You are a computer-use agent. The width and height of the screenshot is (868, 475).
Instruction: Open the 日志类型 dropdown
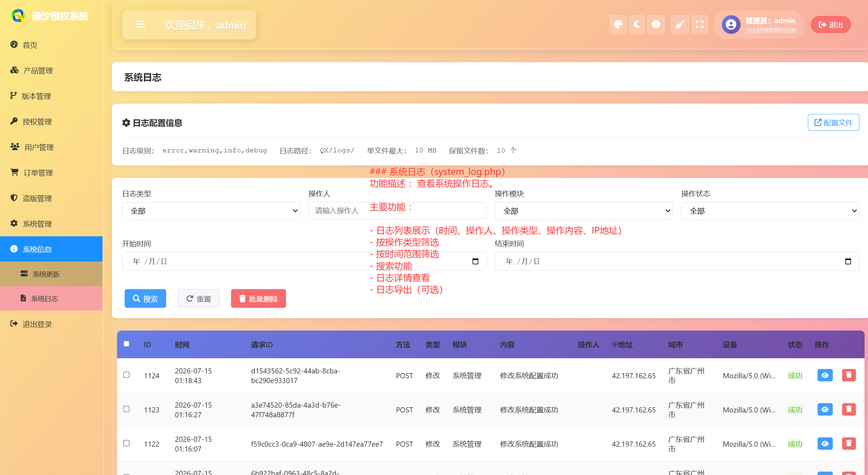211,211
